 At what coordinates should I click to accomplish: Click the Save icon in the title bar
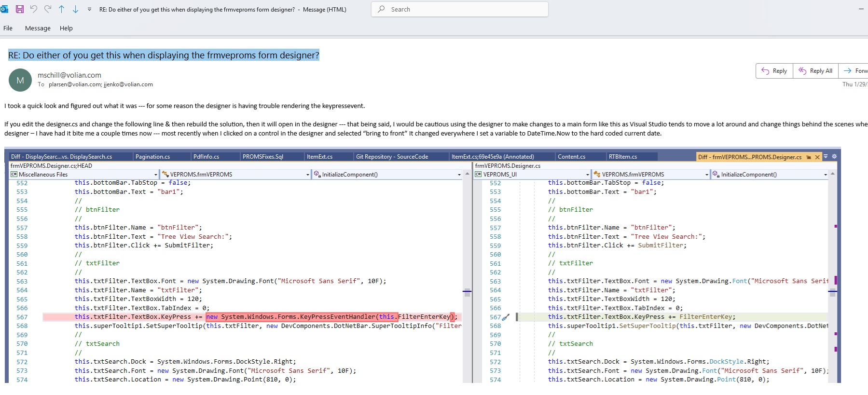[x=20, y=9]
